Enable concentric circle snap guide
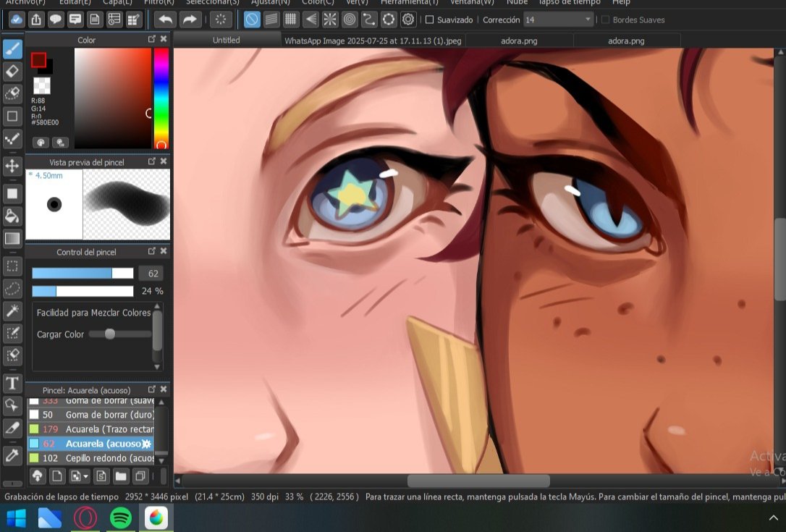Image resolution: width=786 pixels, height=532 pixels. click(x=350, y=20)
